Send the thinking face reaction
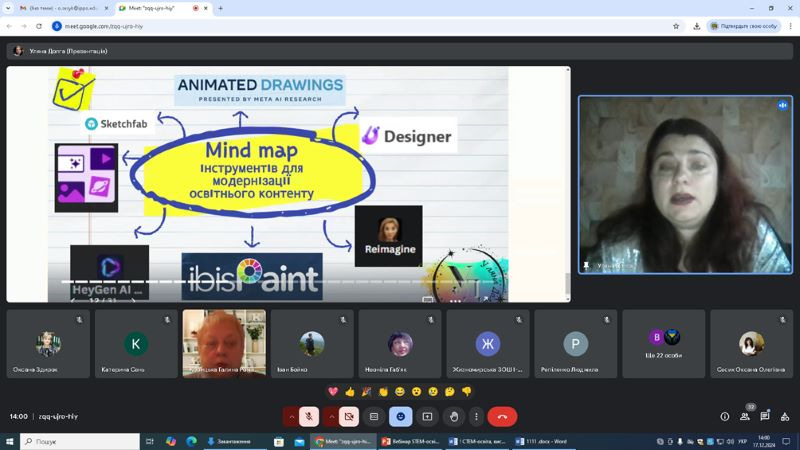The width and height of the screenshot is (800, 450). click(x=449, y=392)
